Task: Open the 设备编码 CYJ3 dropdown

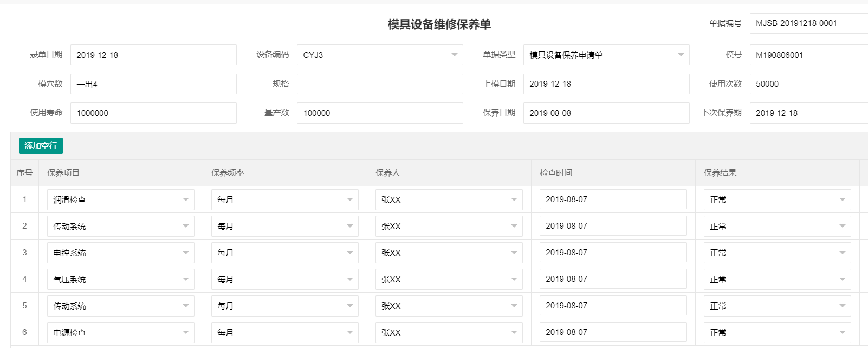Action: [x=379, y=55]
